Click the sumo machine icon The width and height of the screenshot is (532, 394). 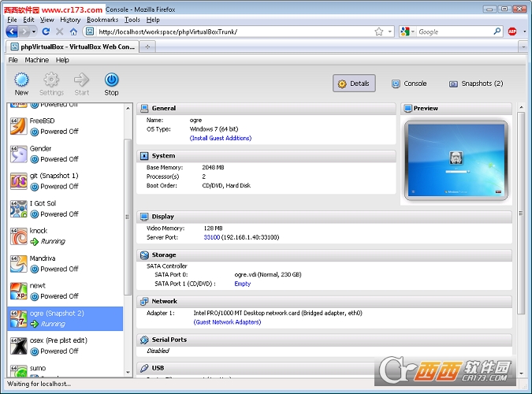pyautogui.click(x=18, y=371)
